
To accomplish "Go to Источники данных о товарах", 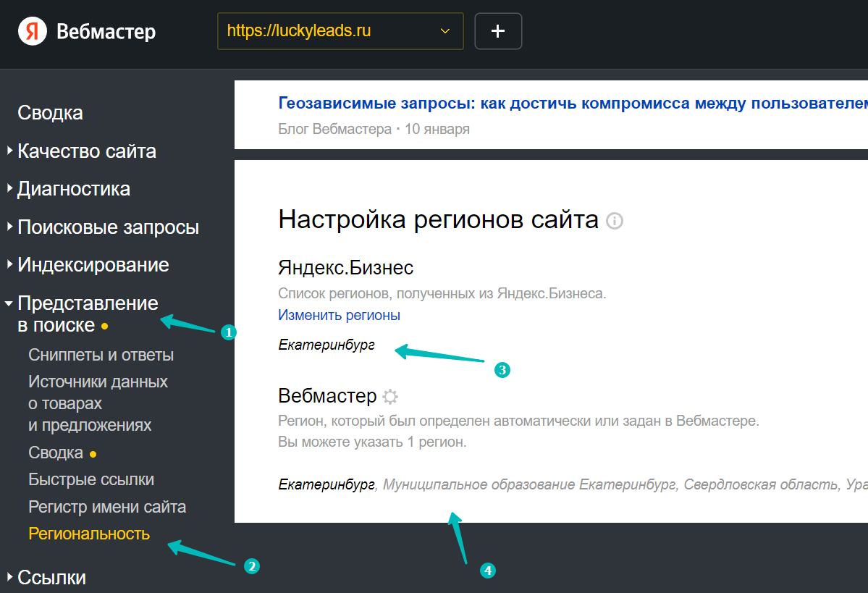I will click(x=98, y=403).
